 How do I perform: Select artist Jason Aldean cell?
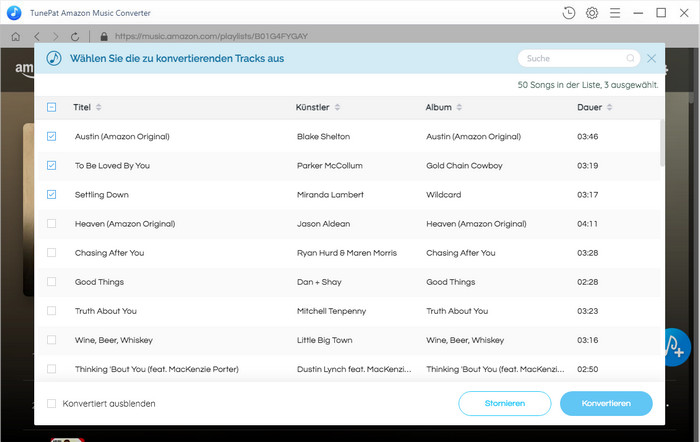324,224
